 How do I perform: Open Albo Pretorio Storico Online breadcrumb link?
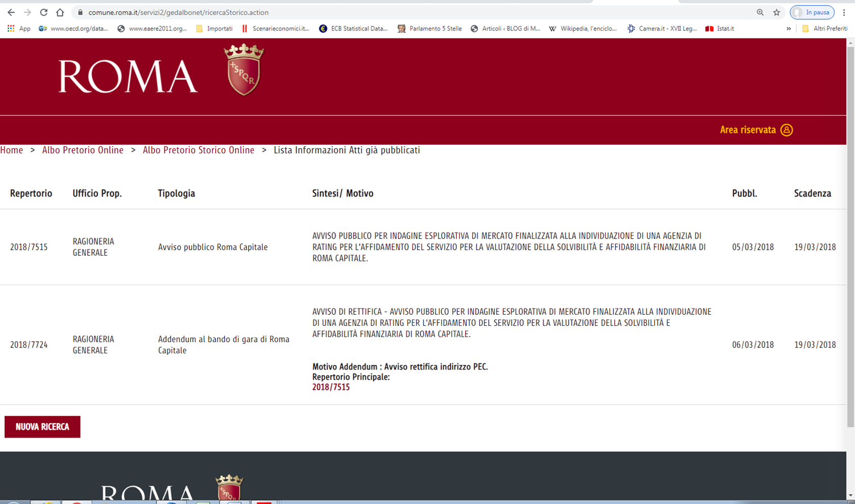[199, 150]
